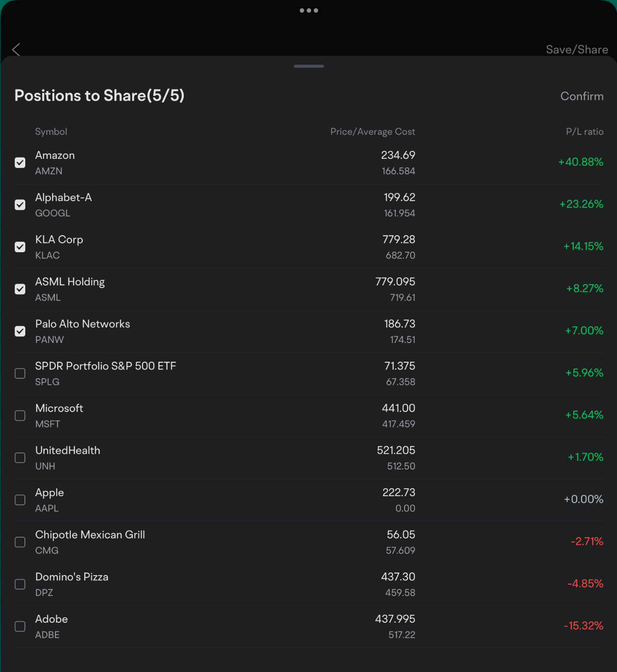Click the +7.00% P/L value

click(584, 331)
